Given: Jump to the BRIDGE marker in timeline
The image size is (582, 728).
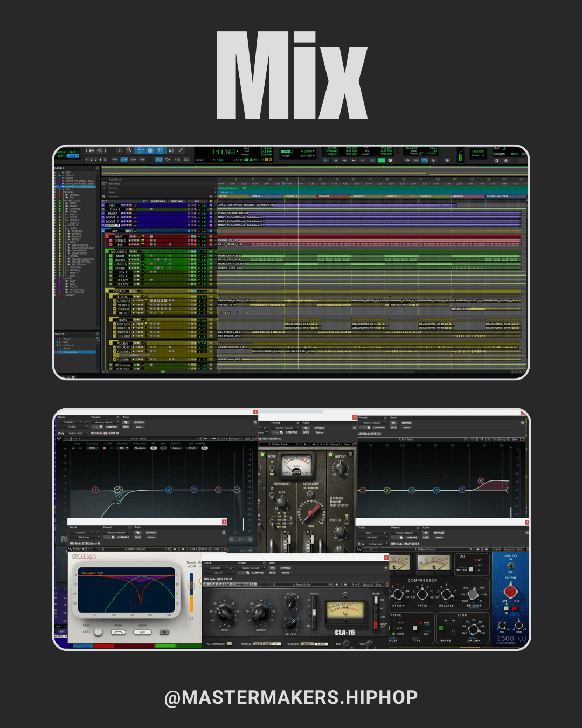Looking at the screenshot, I should [458, 196].
